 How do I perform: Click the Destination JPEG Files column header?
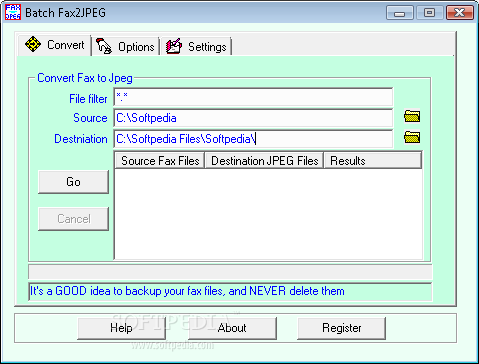[264, 161]
